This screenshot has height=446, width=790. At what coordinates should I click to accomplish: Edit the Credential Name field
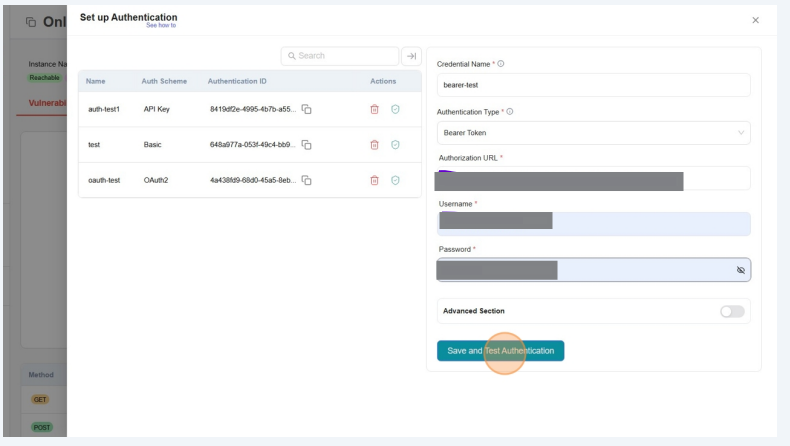point(593,85)
